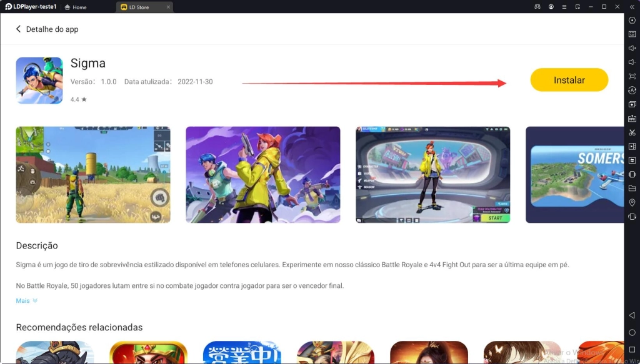Viewport: 640px width, 364px height.
Task: Open the emulator settings hexagon icon
Action: 632,21
